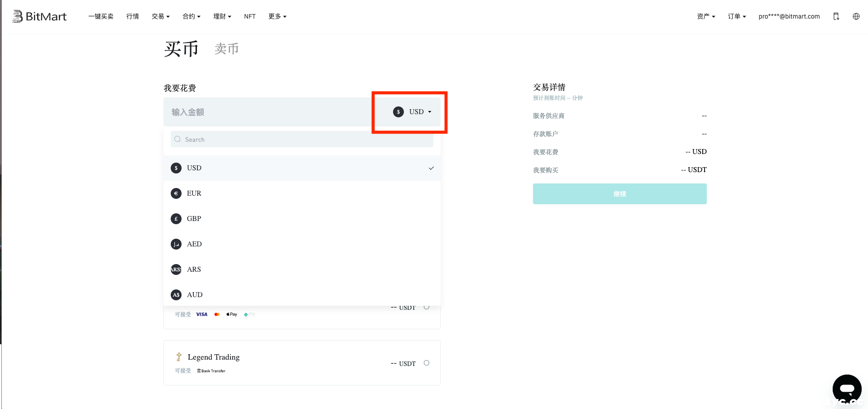Click the AED dirham currency icon
The image size is (868, 409).
click(176, 244)
